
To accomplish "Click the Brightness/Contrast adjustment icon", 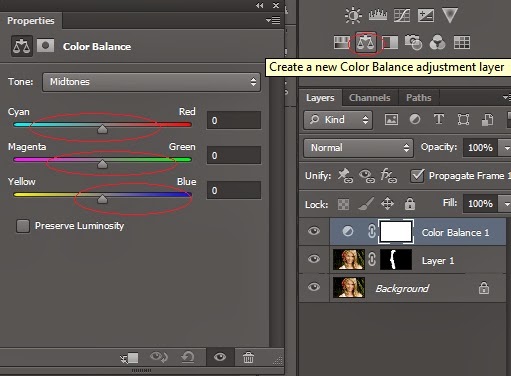I will point(353,15).
